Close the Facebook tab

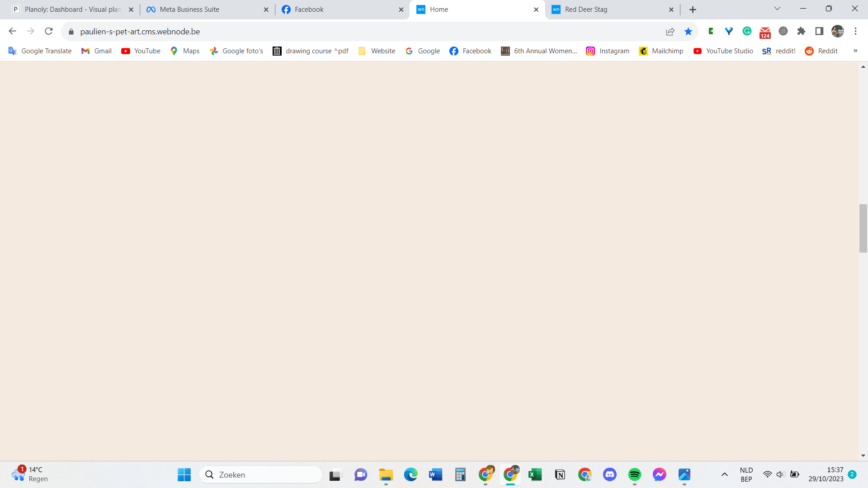(401, 9)
